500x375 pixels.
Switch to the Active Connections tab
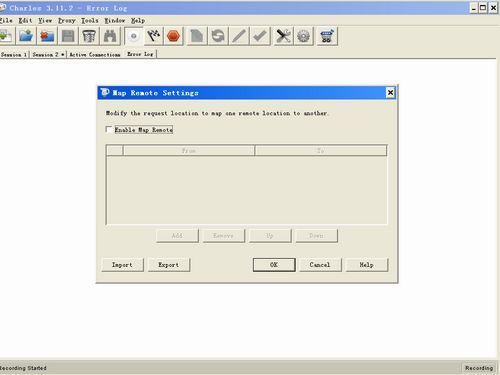(x=95, y=54)
